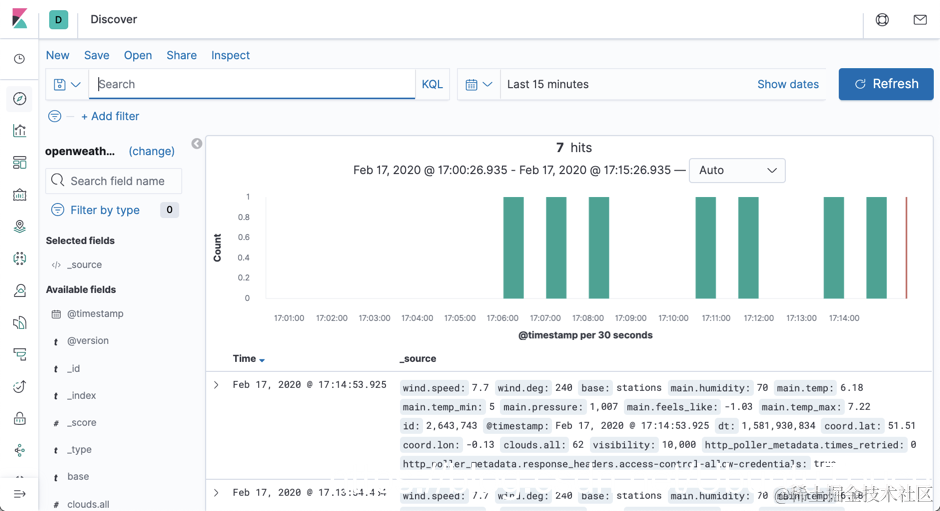Click the New menu item

[58, 55]
